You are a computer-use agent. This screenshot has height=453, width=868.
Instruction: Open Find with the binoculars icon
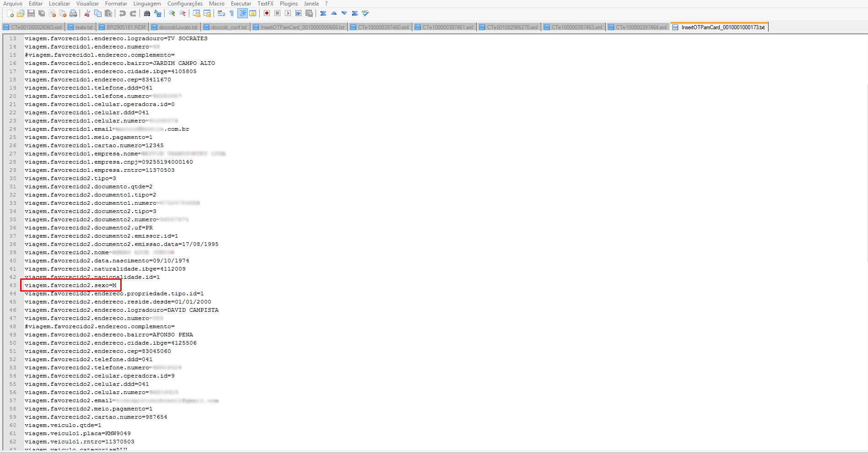point(147,14)
